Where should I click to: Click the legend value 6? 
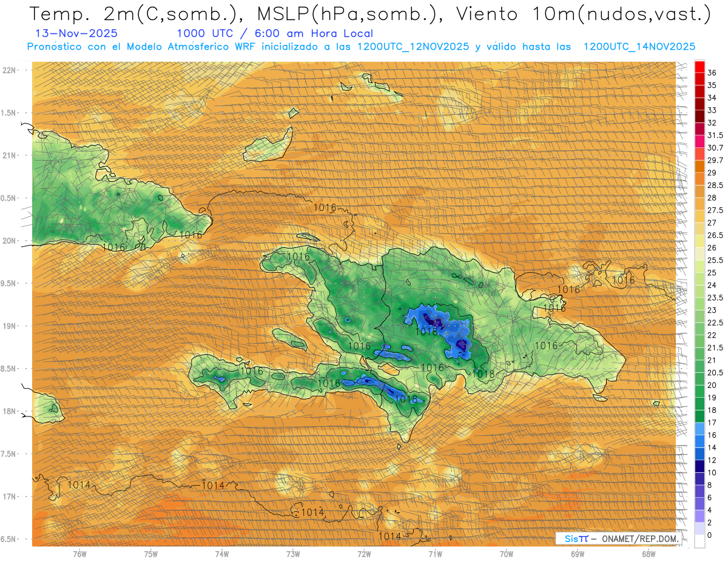710,498
